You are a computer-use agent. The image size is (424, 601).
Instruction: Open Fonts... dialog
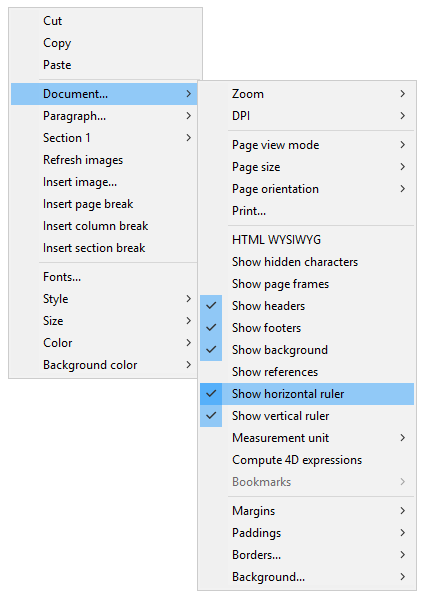pyautogui.click(x=104, y=277)
